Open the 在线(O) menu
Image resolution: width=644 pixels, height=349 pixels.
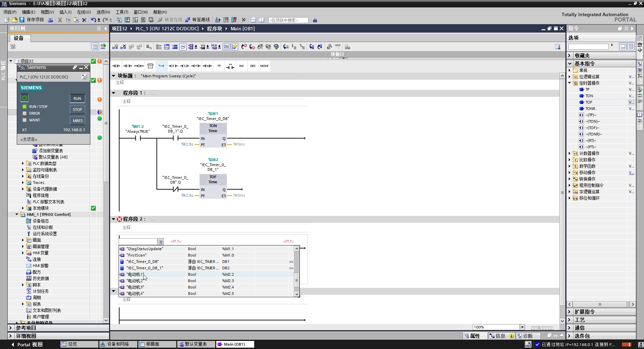(84, 12)
